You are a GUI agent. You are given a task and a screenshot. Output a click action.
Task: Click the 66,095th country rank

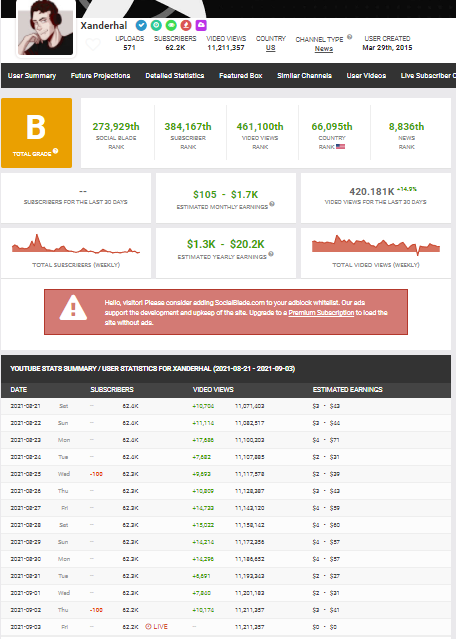click(332, 127)
